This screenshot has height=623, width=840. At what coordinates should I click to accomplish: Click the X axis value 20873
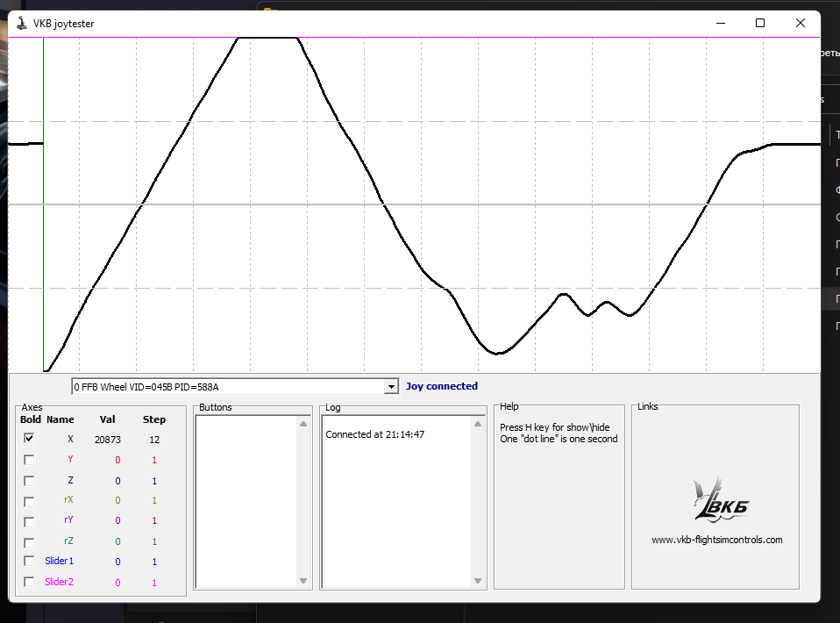click(108, 440)
